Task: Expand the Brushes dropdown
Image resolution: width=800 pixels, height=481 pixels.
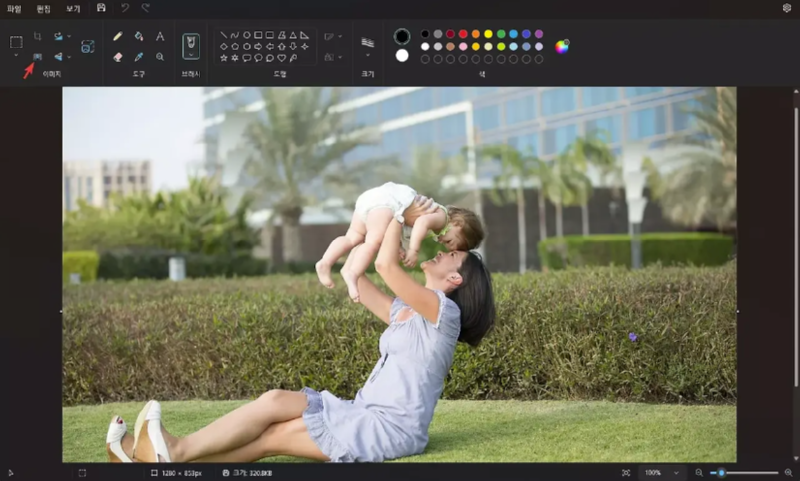Action: (191, 57)
